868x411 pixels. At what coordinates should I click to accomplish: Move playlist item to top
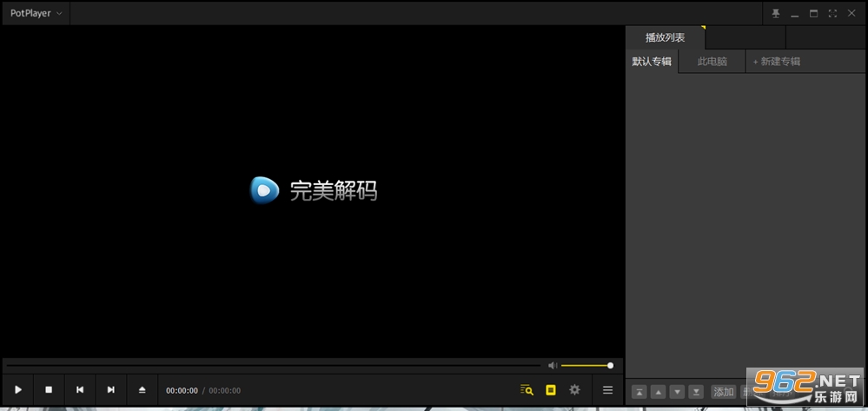(639, 392)
